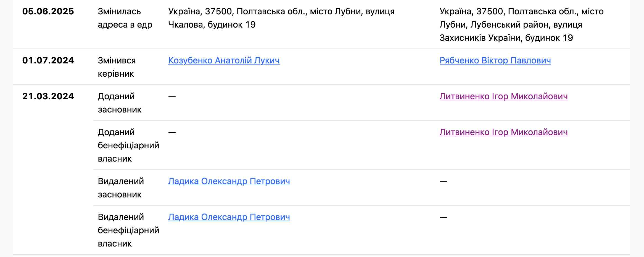This screenshot has height=257, width=644.
Task: Click the dash in Видалений засновник row
Action: 443,181
